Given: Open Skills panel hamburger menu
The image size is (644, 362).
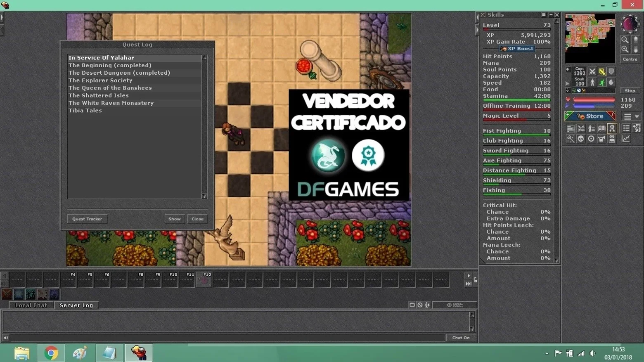Looking at the screenshot, I should 544,15.
